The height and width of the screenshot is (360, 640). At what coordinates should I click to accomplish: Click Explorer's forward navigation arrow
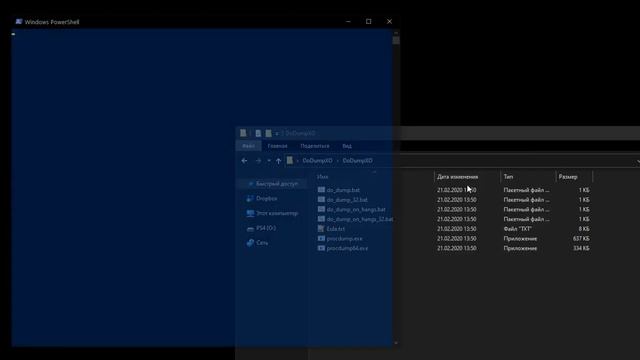(258, 161)
